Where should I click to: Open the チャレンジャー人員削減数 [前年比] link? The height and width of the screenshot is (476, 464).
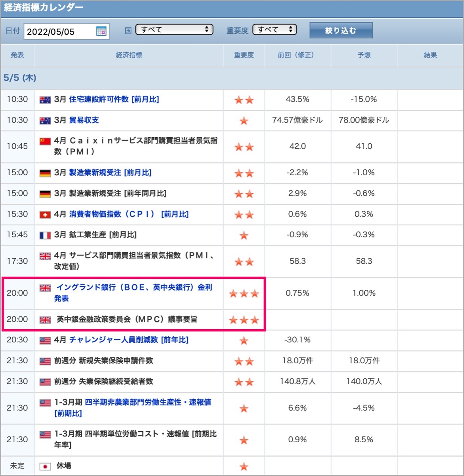(129, 340)
